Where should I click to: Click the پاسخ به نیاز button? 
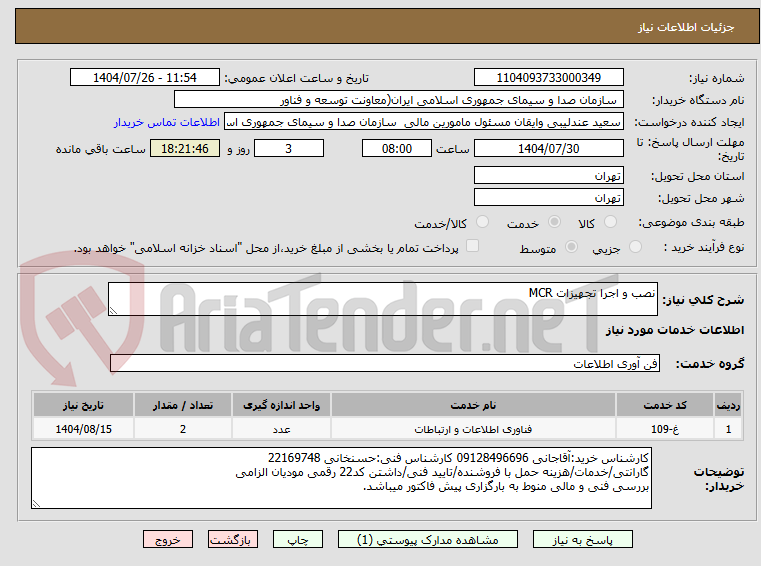coord(582,539)
